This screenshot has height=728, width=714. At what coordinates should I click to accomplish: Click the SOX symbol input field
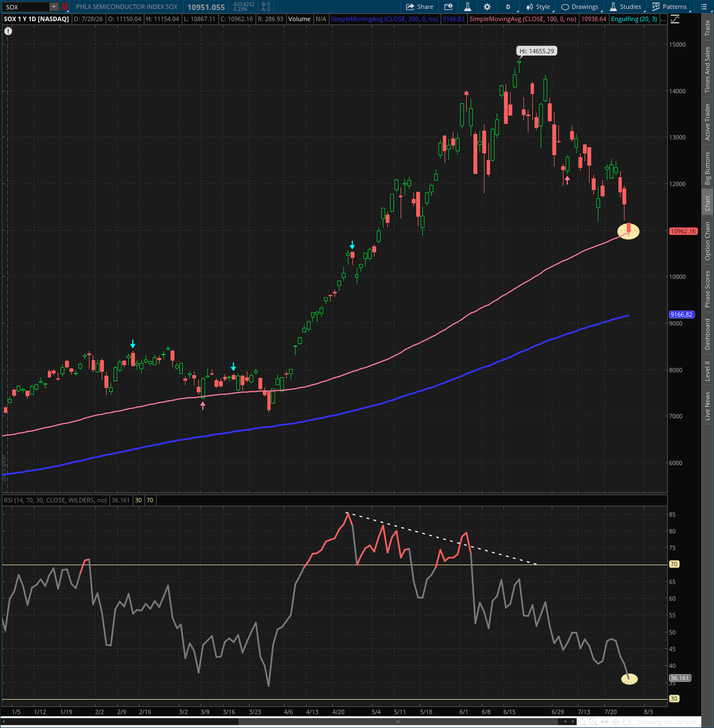click(x=25, y=7)
